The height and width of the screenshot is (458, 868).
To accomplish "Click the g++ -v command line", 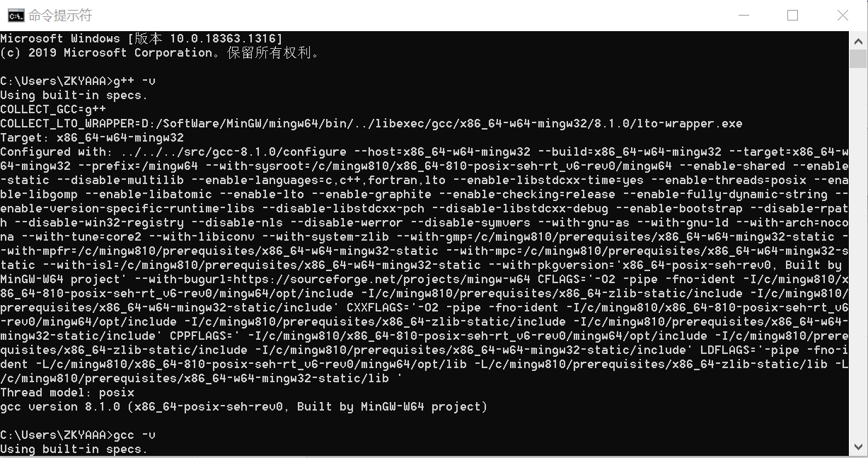I will click(78, 81).
